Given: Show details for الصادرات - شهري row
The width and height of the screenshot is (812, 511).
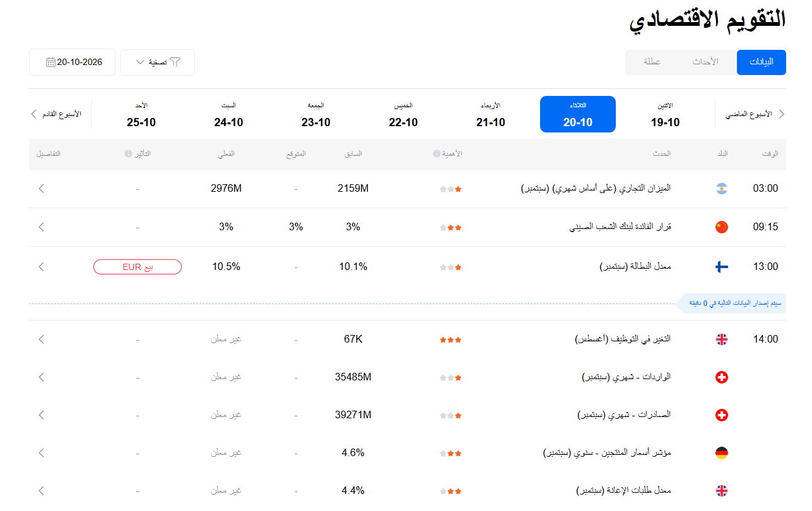Looking at the screenshot, I should [42, 415].
